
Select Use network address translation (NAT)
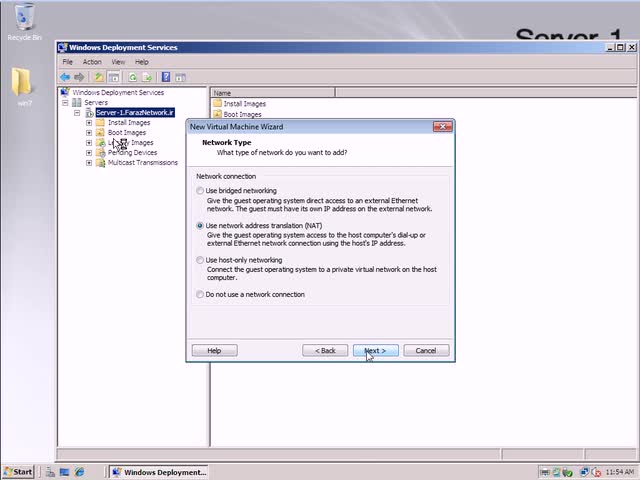[x=200, y=225]
